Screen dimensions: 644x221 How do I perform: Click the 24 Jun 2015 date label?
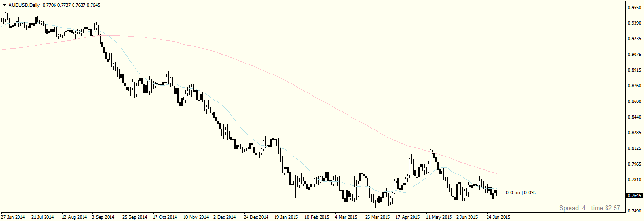(x=499, y=217)
